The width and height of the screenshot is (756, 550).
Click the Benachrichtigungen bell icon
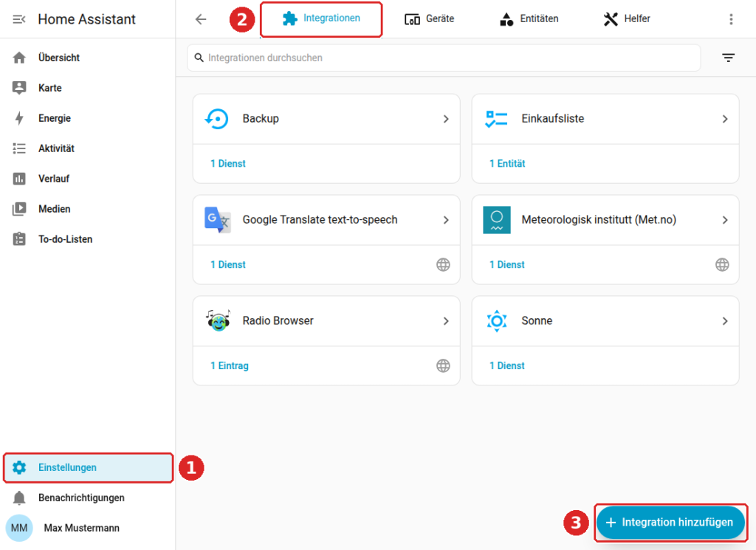tap(19, 498)
